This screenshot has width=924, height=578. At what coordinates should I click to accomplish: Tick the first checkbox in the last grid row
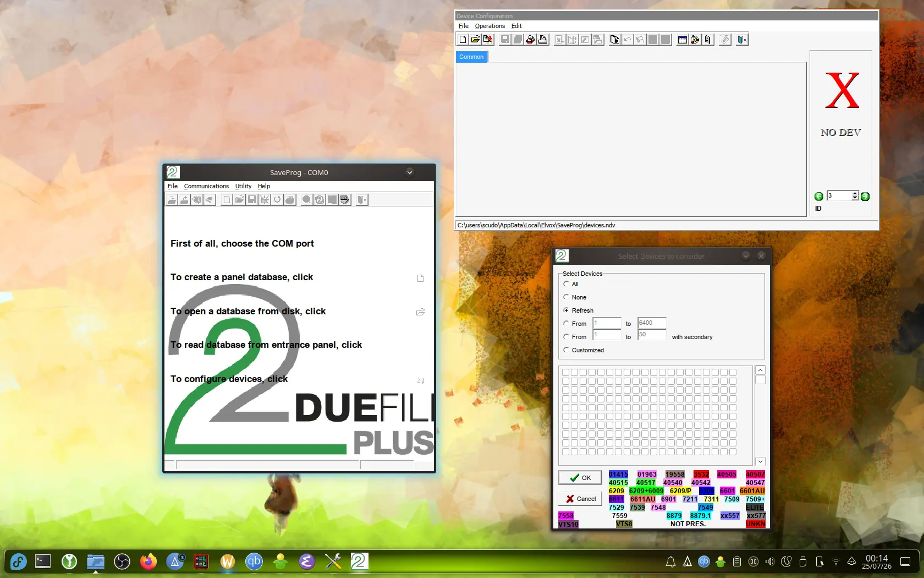coord(565,452)
